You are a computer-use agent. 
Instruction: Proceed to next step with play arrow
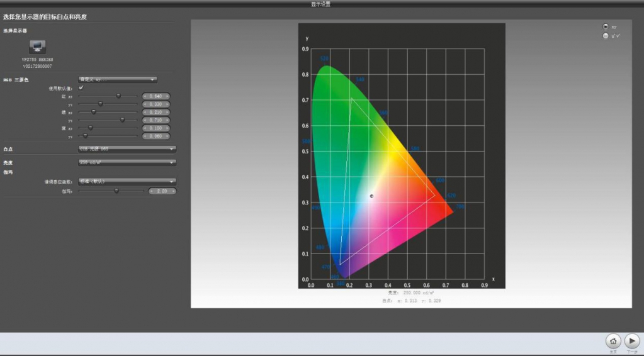point(632,341)
